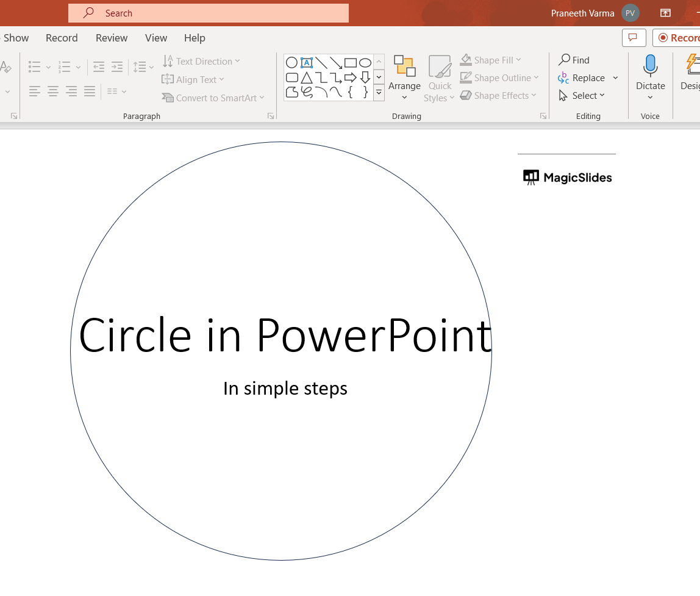Click the Arrange button icon
Screen dimensions: 700x596
coord(404,66)
